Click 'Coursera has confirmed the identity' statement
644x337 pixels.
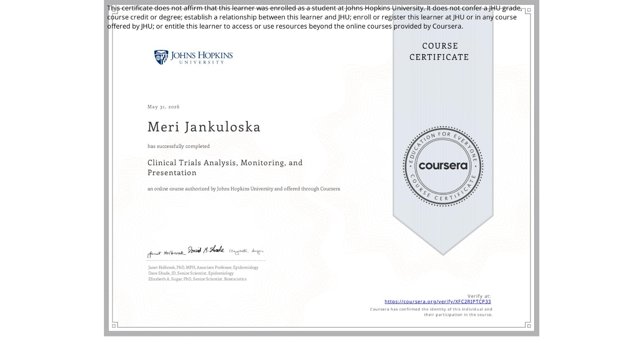(x=431, y=312)
